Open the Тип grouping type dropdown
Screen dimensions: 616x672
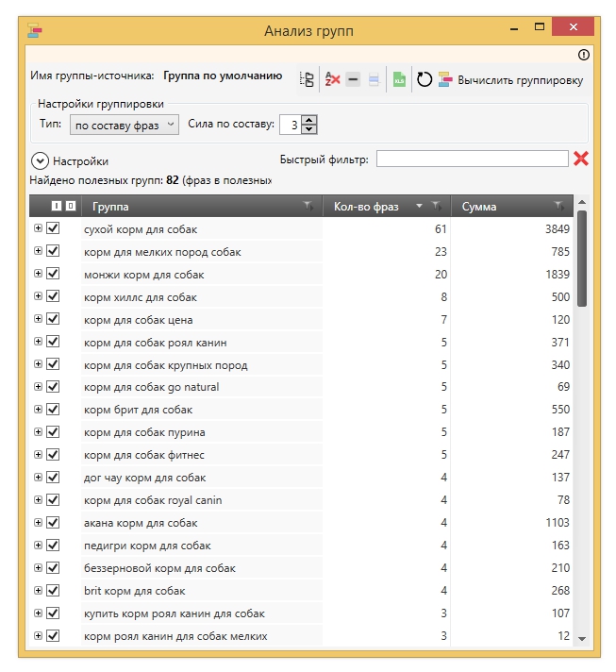click(x=125, y=125)
